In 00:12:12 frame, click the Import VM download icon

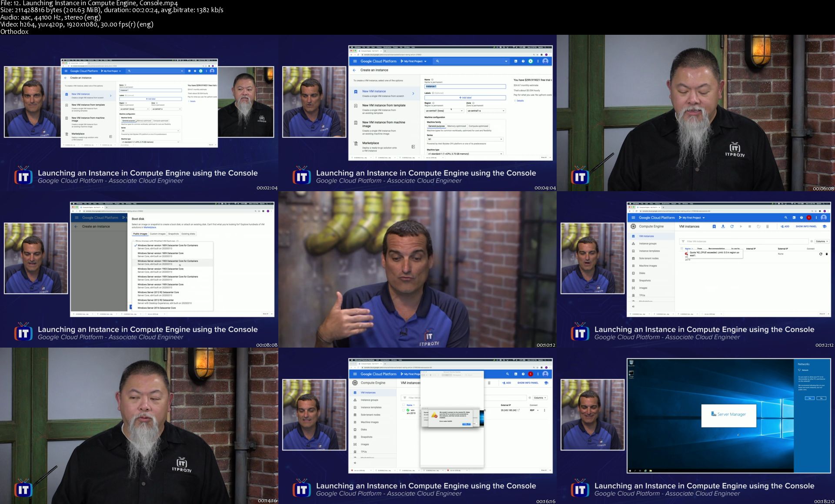pyautogui.click(x=723, y=226)
